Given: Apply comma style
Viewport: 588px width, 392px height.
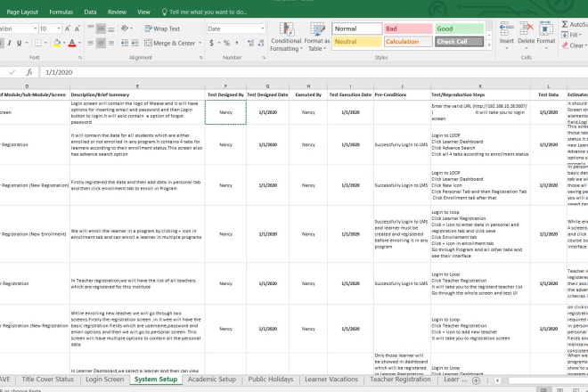Looking at the screenshot, I should (237, 43).
